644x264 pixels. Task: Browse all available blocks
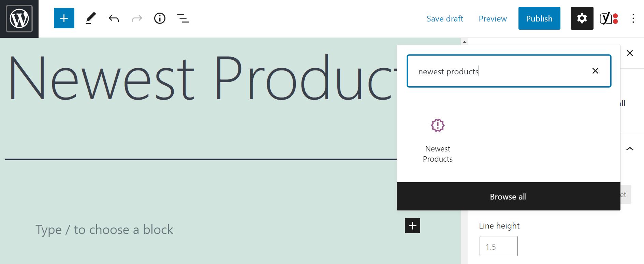click(508, 196)
